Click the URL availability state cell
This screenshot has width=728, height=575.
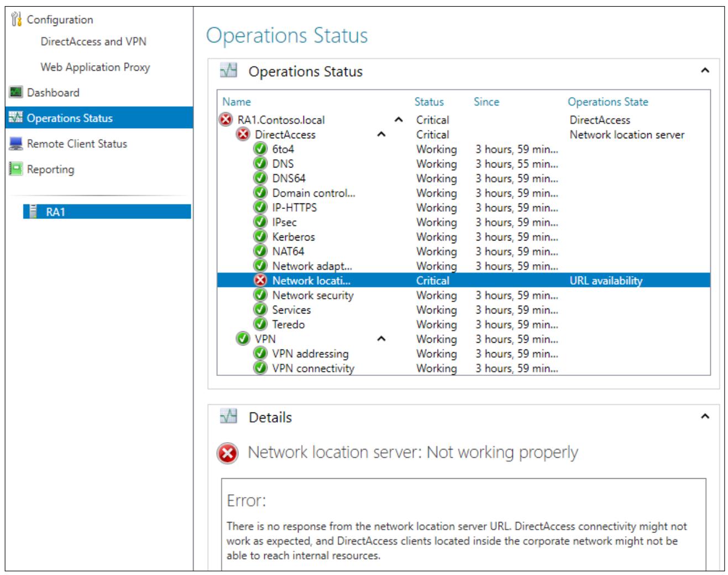click(x=606, y=280)
